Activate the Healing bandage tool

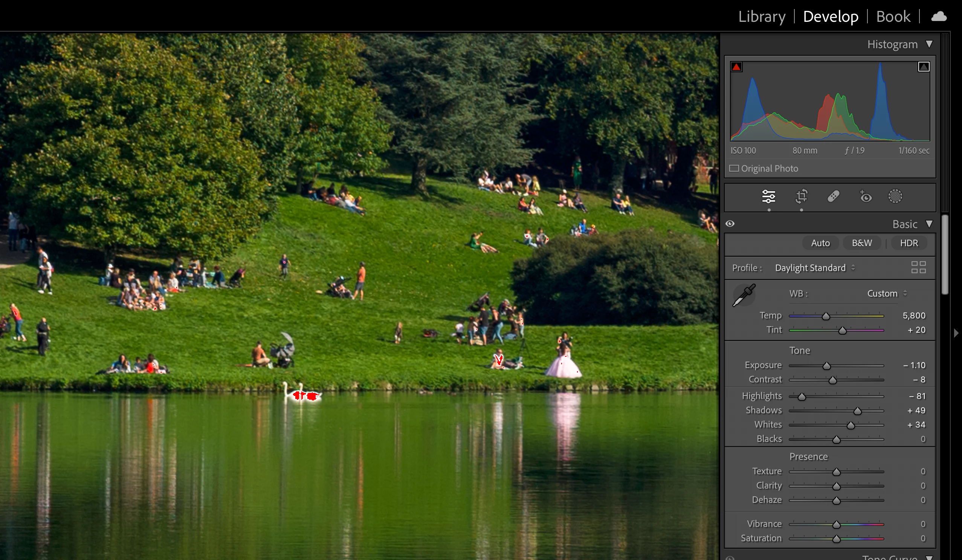coord(833,196)
